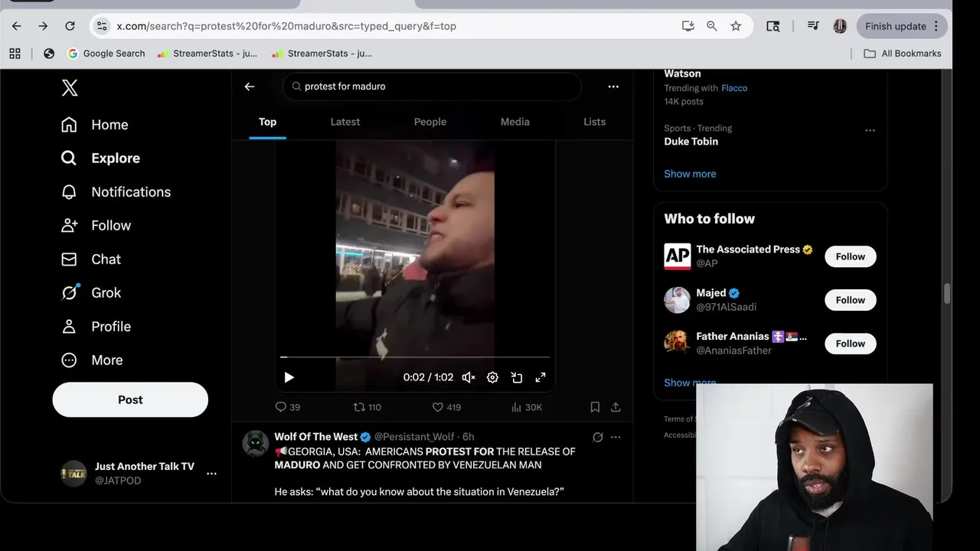Viewport: 980px width, 551px height.
Task: Go back with the search page arrow
Action: pos(250,86)
